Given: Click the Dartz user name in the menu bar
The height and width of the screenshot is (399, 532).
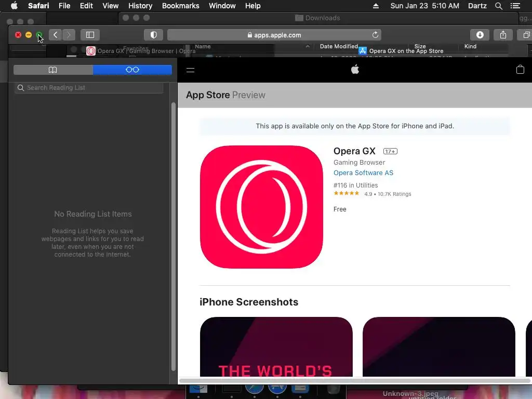Looking at the screenshot, I should point(477,6).
